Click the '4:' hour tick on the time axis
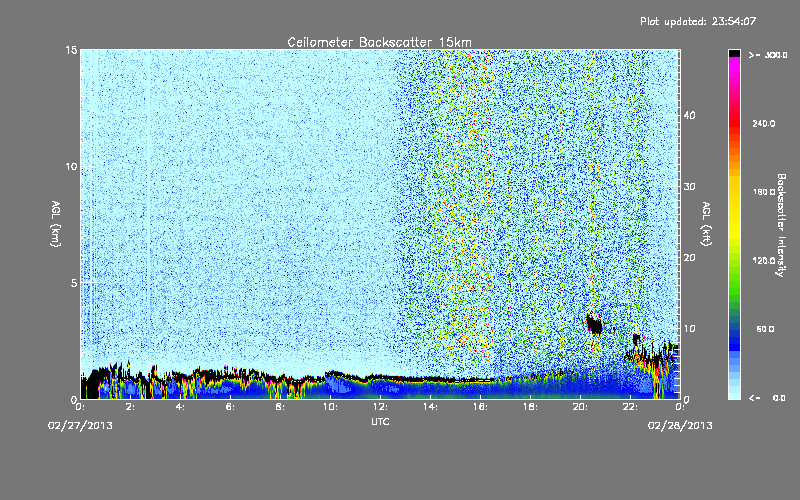 click(180, 407)
